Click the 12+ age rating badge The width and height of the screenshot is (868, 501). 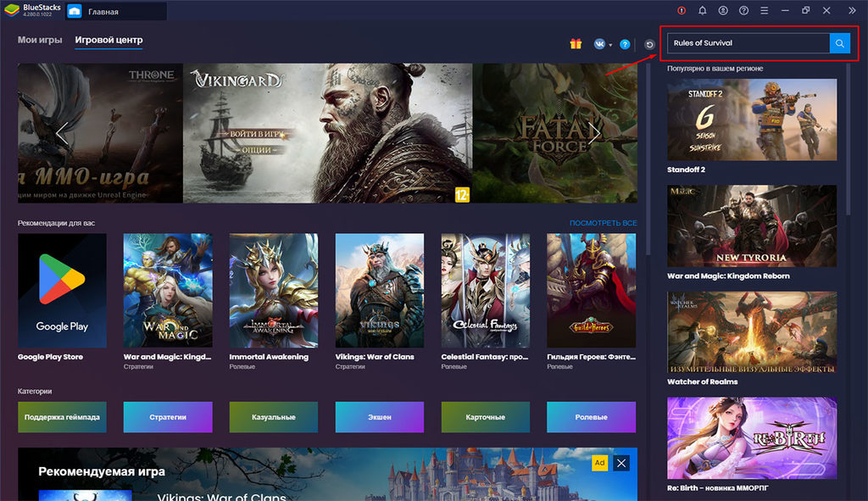462,194
